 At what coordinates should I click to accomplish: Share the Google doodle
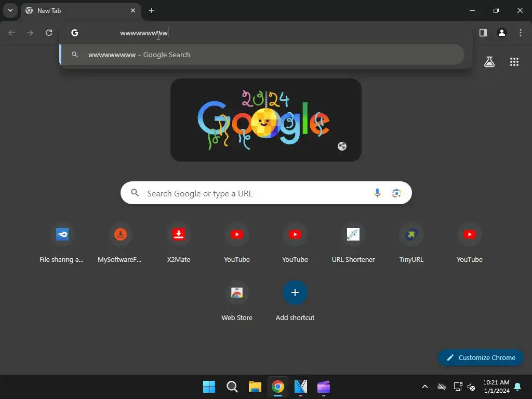342,146
